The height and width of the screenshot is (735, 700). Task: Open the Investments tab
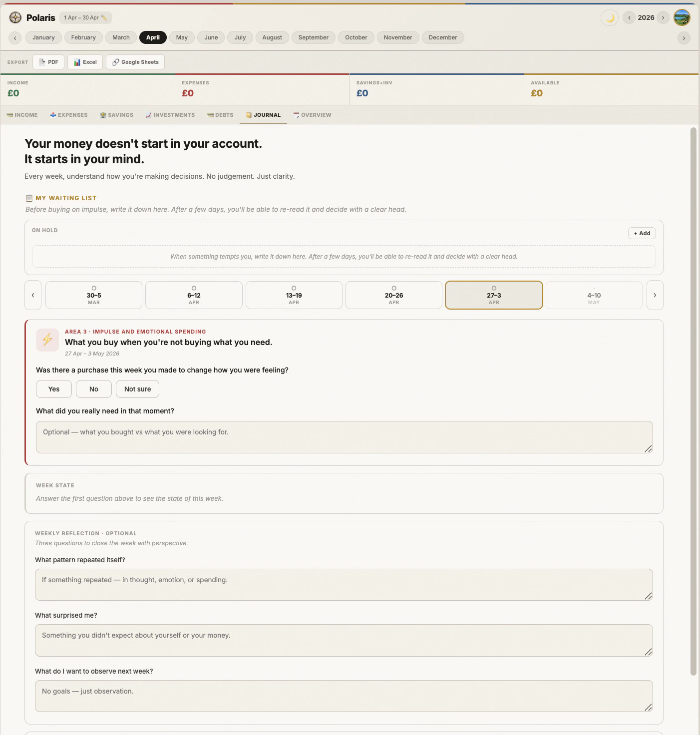pos(170,115)
